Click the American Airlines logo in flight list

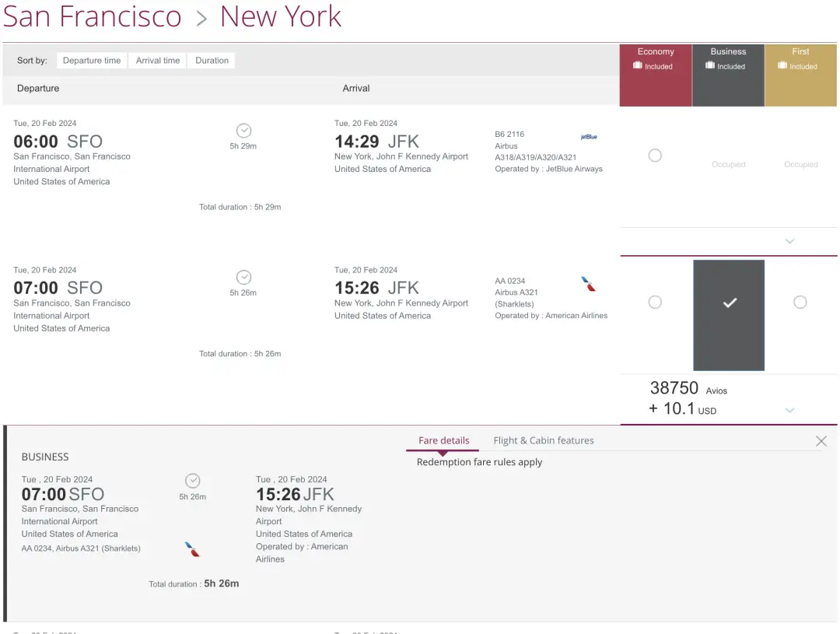coord(589,284)
